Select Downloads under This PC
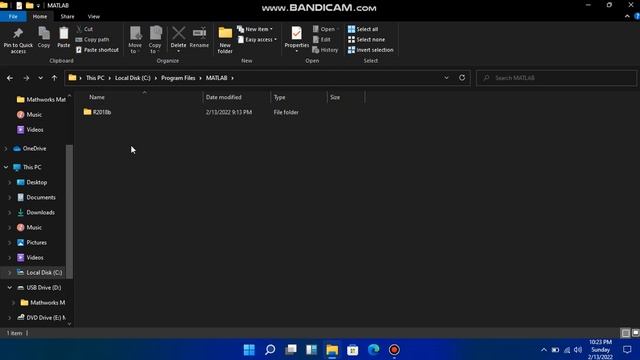Viewport: 640px width, 360px height. (x=36, y=212)
